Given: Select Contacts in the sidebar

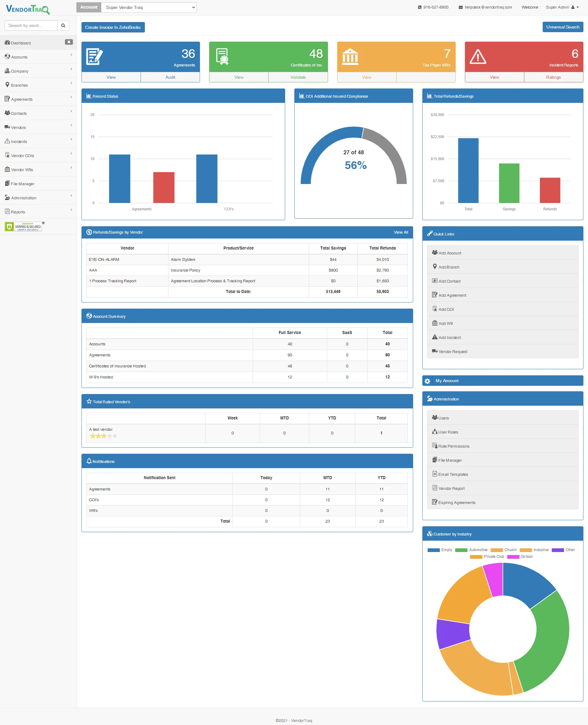Looking at the screenshot, I should point(38,113).
